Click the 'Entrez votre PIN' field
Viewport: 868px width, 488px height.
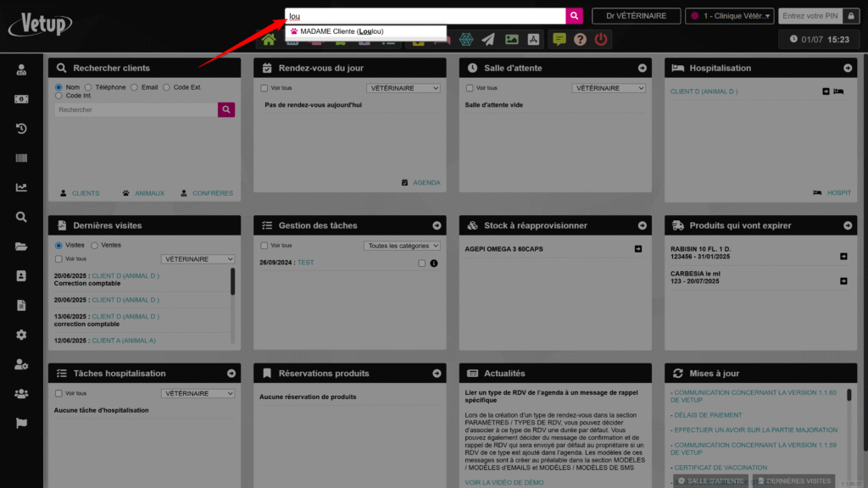[x=810, y=16]
